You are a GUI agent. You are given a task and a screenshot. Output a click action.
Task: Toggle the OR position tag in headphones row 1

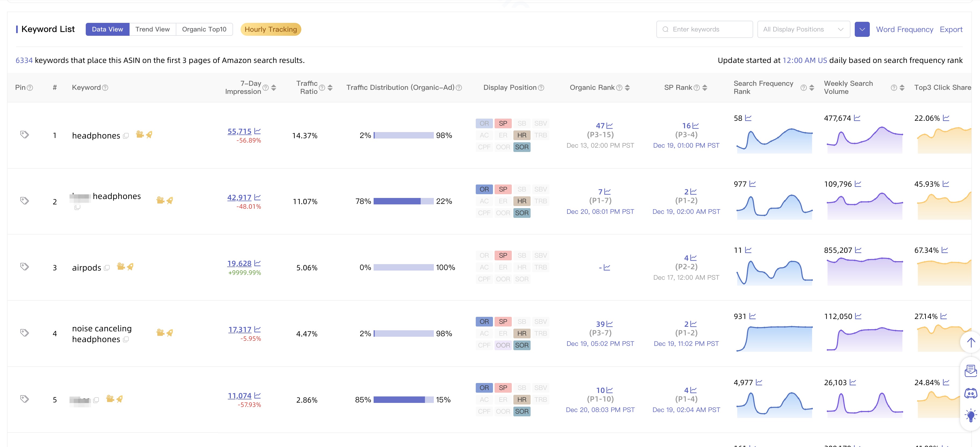tap(484, 123)
